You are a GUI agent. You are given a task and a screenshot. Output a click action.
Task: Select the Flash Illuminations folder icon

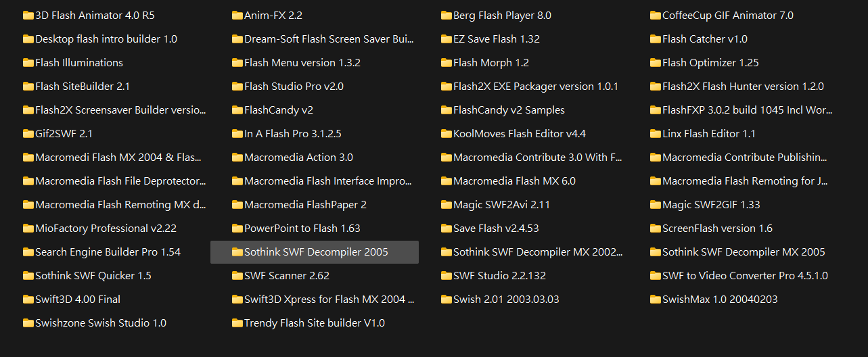tap(28, 63)
